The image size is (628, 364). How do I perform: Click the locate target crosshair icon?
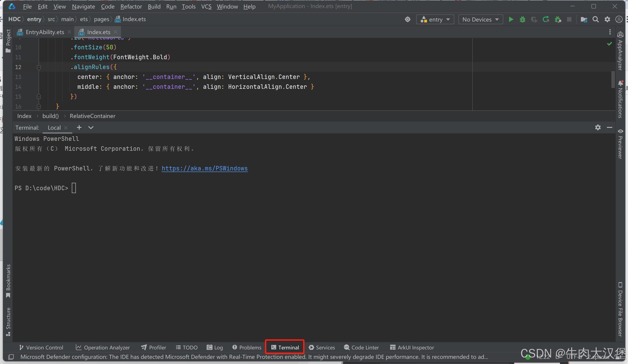(x=408, y=20)
